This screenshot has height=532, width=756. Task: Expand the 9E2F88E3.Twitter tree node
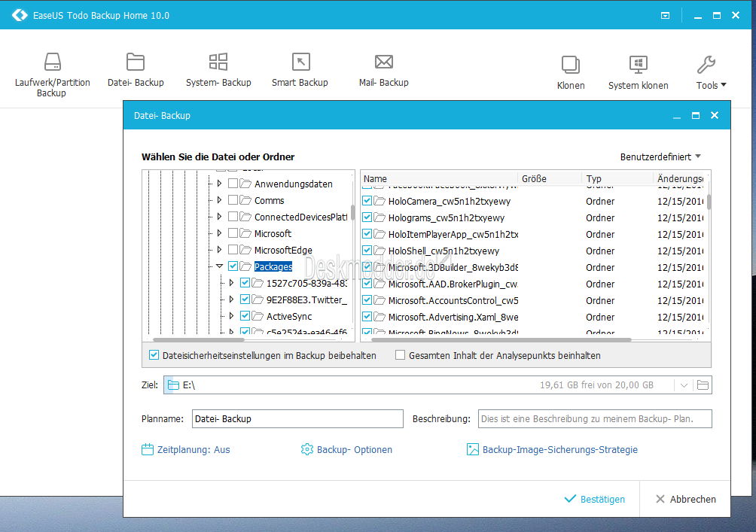coord(231,299)
